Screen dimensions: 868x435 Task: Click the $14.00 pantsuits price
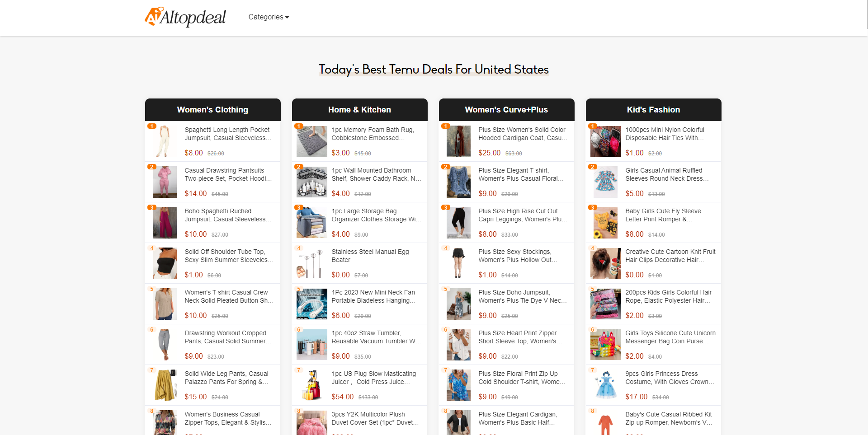coord(195,193)
